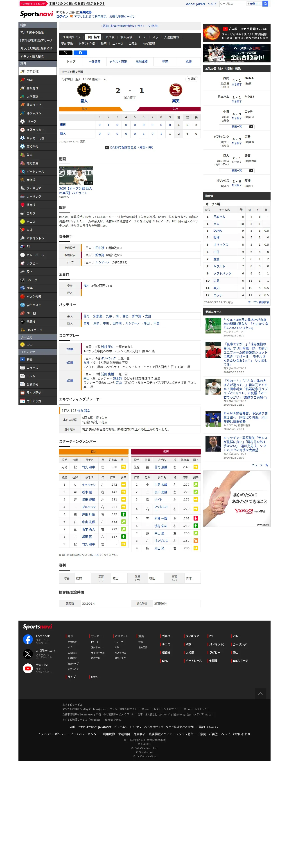This screenshot has width=289, height=868.
Task: Open 契約更改 menu item
Action: (67, 44)
